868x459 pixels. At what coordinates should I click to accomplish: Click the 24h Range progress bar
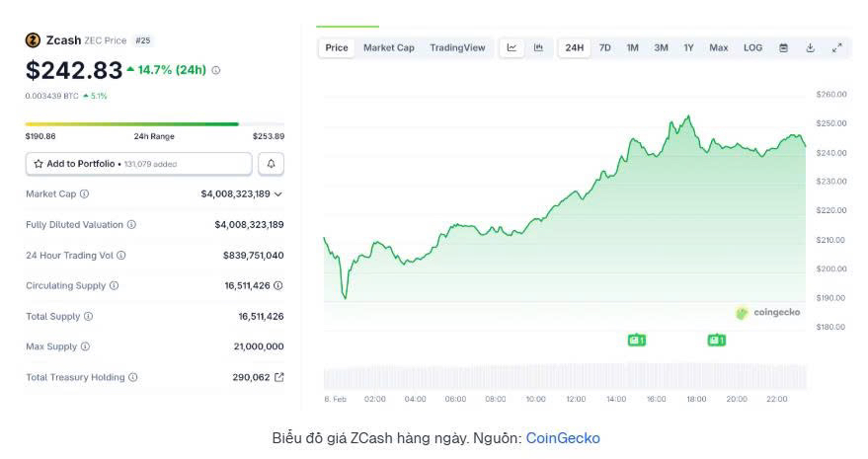[154, 124]
